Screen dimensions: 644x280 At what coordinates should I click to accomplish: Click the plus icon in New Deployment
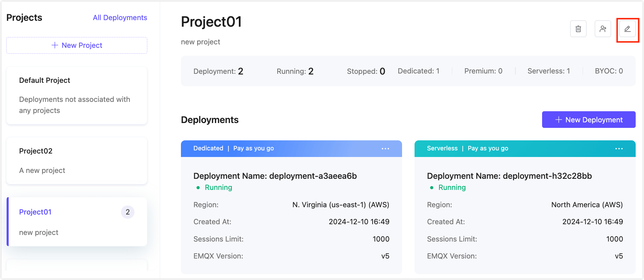pyautogui.click(x=558, y=120)
